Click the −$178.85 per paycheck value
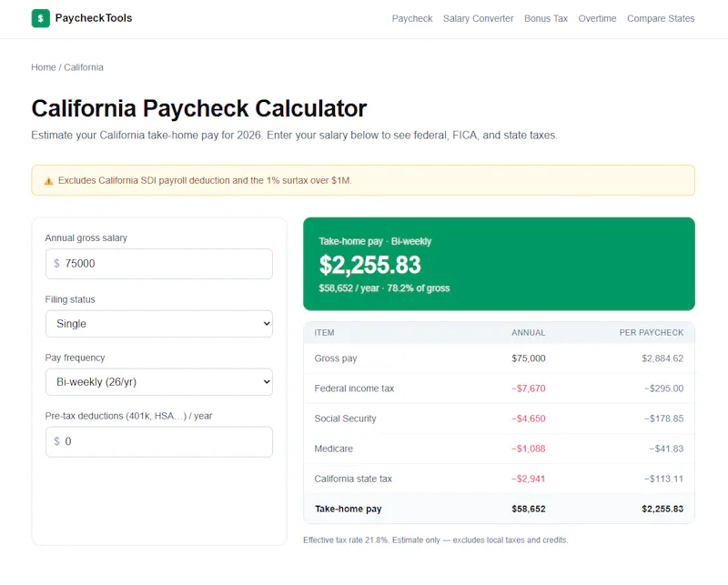 click(x=663, y=419)
